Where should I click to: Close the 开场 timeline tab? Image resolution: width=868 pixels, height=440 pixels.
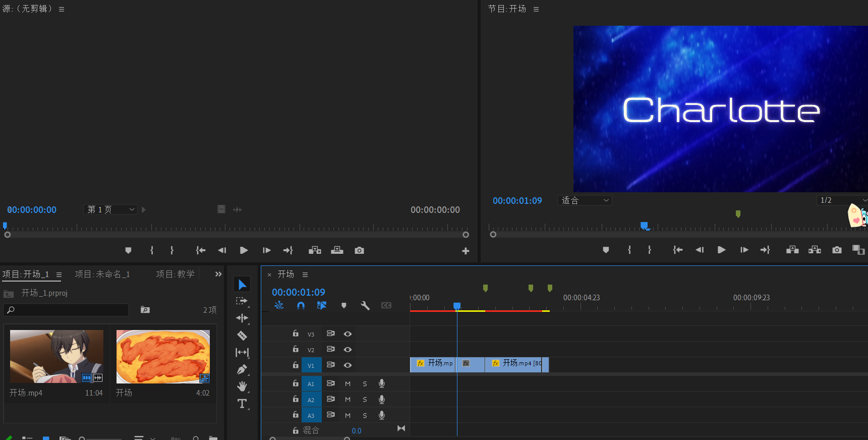[269, 274]
